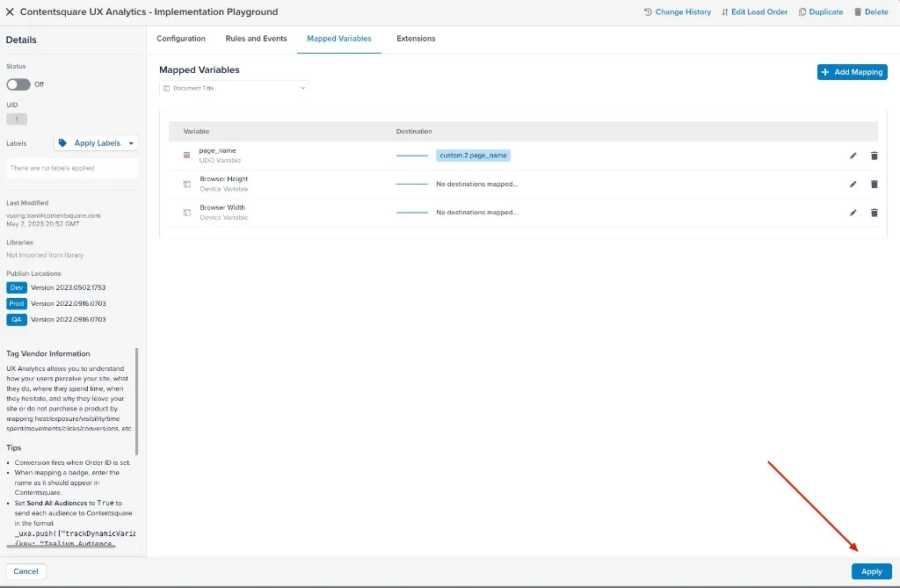900x588 pixels.
Task: Remove the Browser Width variable row
Action: pyautogui.click(x=874, y=213)
